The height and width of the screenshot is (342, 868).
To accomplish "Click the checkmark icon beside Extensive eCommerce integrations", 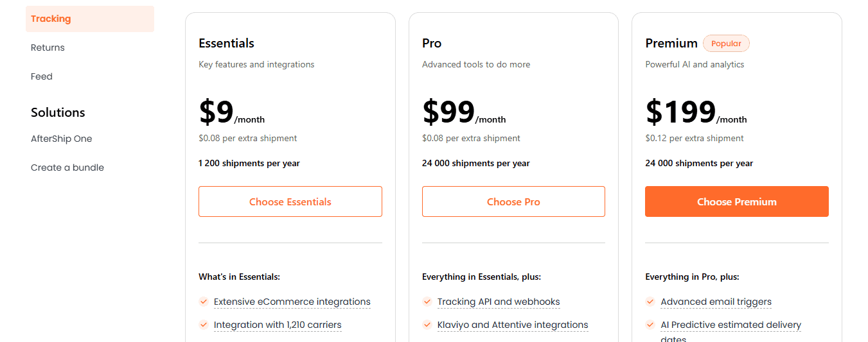I will coord(204,302).
